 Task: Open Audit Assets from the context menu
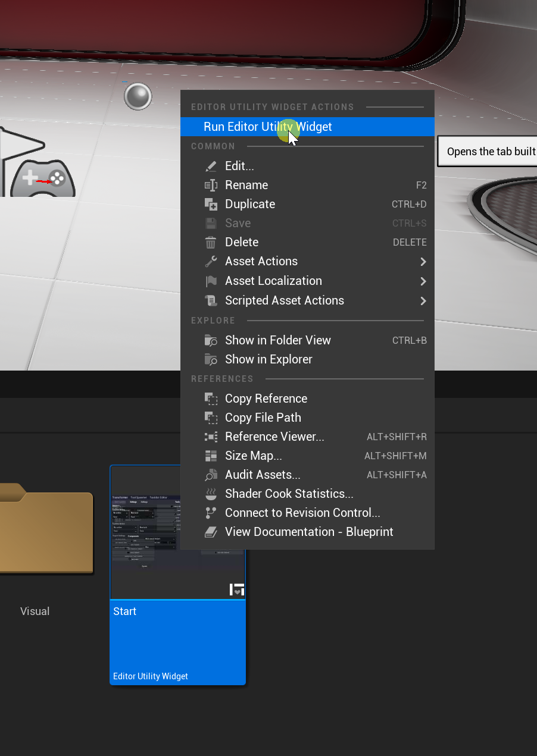pos(262,475)
